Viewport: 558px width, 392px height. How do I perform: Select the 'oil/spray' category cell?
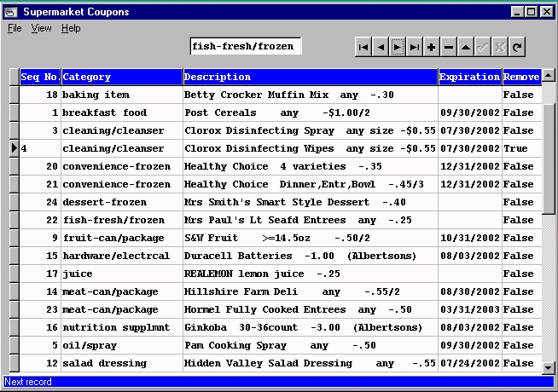pyautogui.click(x=122, y=345)
